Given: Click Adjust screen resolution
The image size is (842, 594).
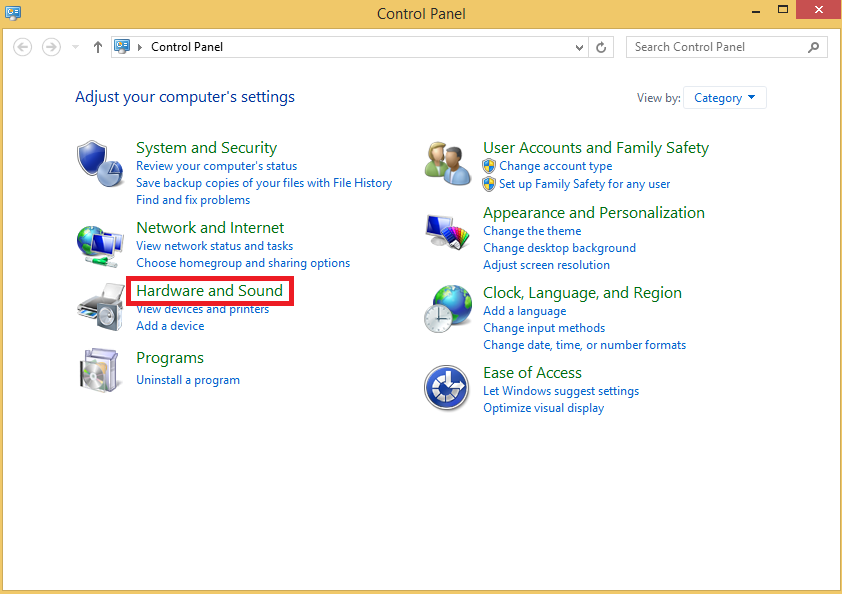Looking at the screenshot, I should pyautogui.click(x=547, y=265).
